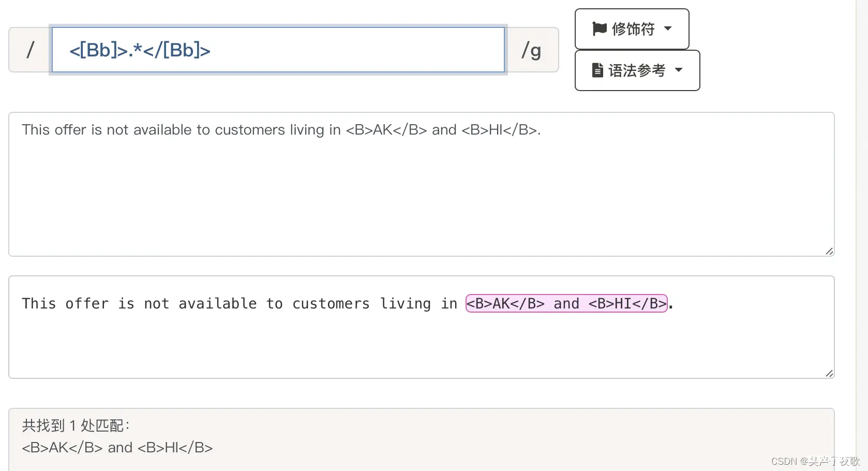Click the matched string in results list

[x=117, y=447]
